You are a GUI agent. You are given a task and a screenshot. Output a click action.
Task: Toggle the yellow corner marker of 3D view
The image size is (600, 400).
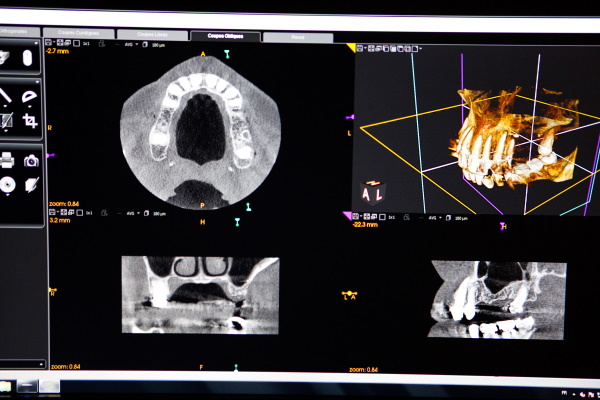point(351,47)
